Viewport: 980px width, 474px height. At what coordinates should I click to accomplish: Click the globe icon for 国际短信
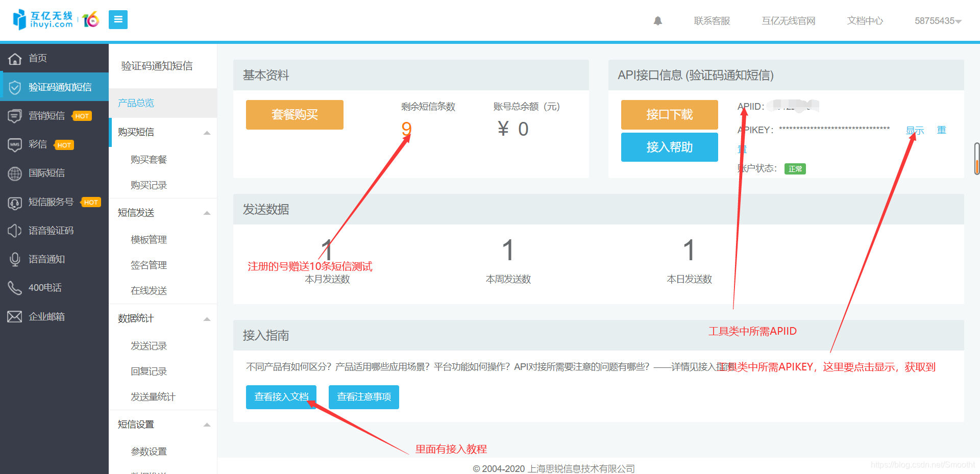(x=15, y=173)
